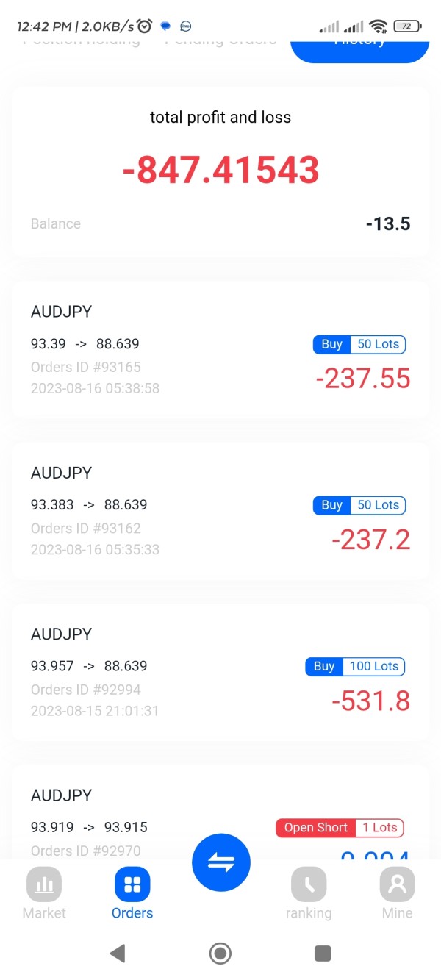Tap the battery indicator in status bar
441x980 pixels.
pyautogui.click(x=406, y=26)
